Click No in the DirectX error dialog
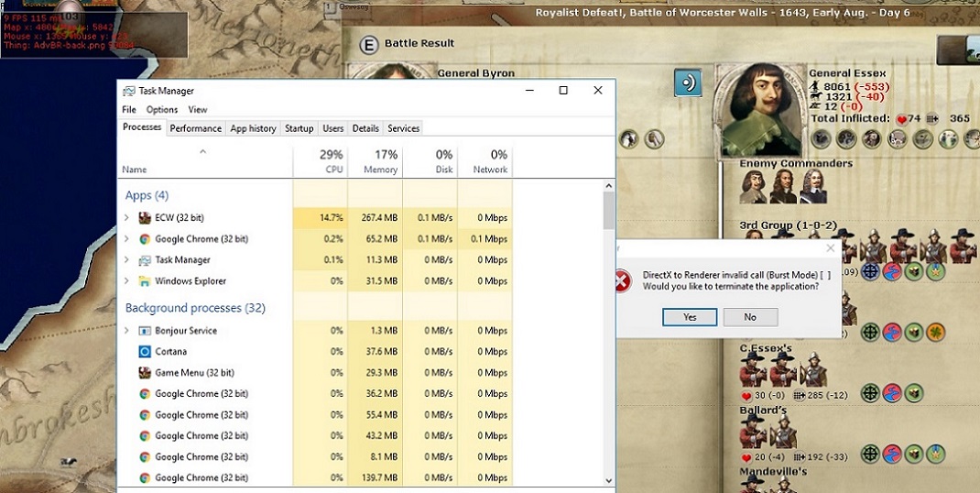The image size is (980, 493). 750,317
